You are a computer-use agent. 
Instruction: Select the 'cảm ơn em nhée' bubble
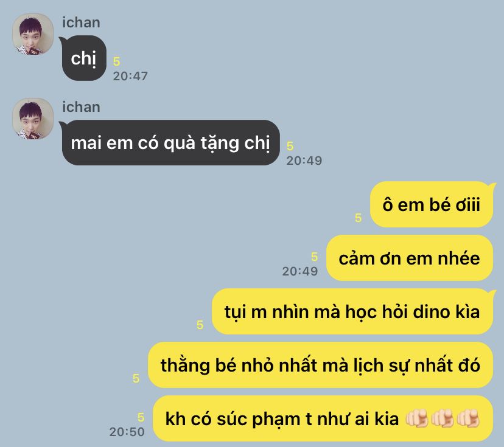pos(410,258)
